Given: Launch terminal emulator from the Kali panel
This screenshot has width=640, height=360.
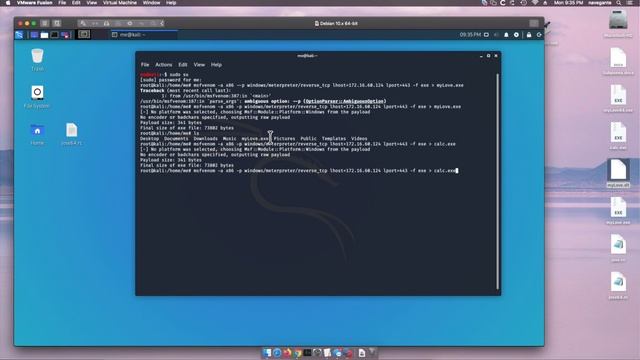Looking at the screenshot, I should 54,35.
